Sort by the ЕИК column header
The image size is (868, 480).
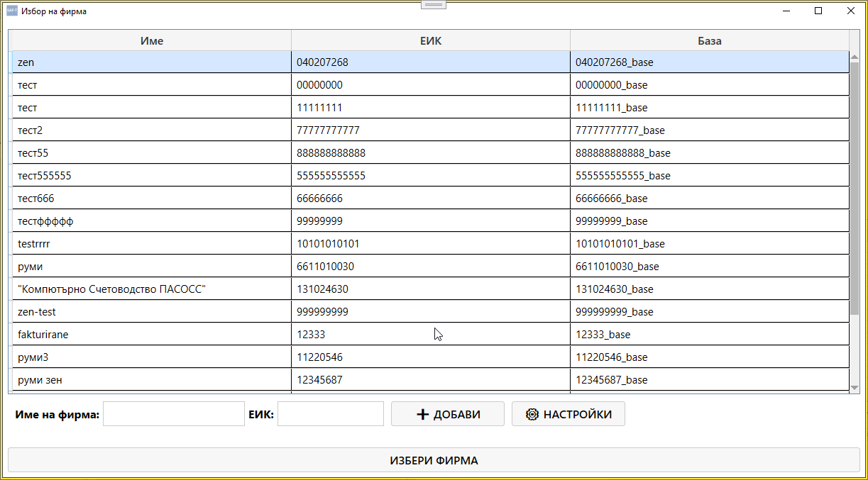pos(431,40)
